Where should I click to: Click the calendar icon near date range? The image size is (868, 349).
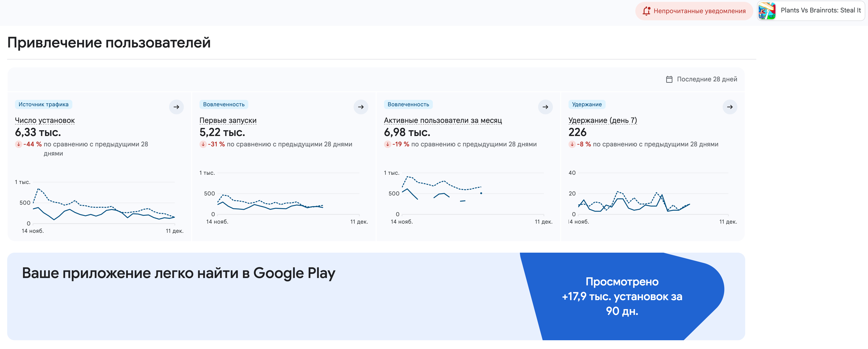pyautogui.click(x=669, y=79)
